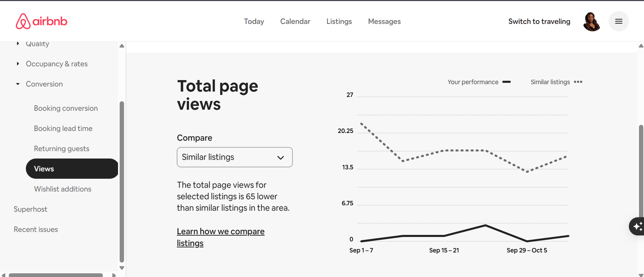Viewport: 644px width, 277px height.
Task: Open the hamburger main menu
Action: pyautogui.click(x=618, y=21)
